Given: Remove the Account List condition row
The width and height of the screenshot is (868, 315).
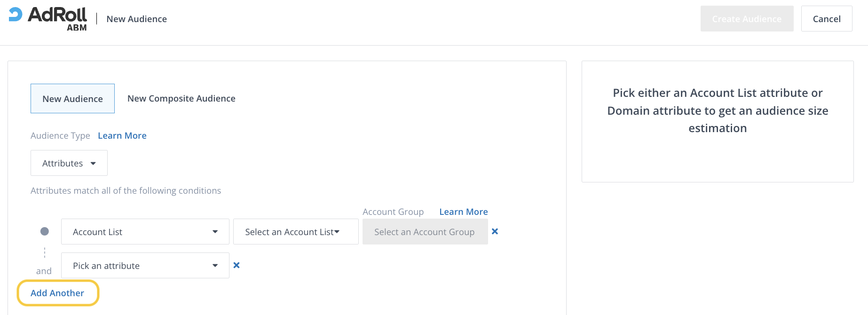Looking at the screenshot, I should click(495, 231).
